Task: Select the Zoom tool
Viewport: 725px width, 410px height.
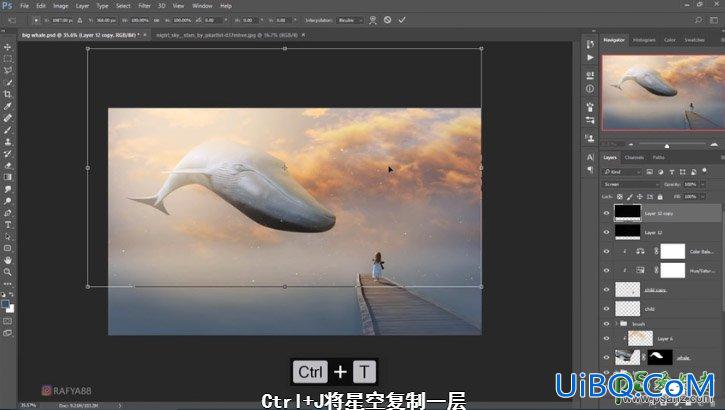Action: click(7, 272)
